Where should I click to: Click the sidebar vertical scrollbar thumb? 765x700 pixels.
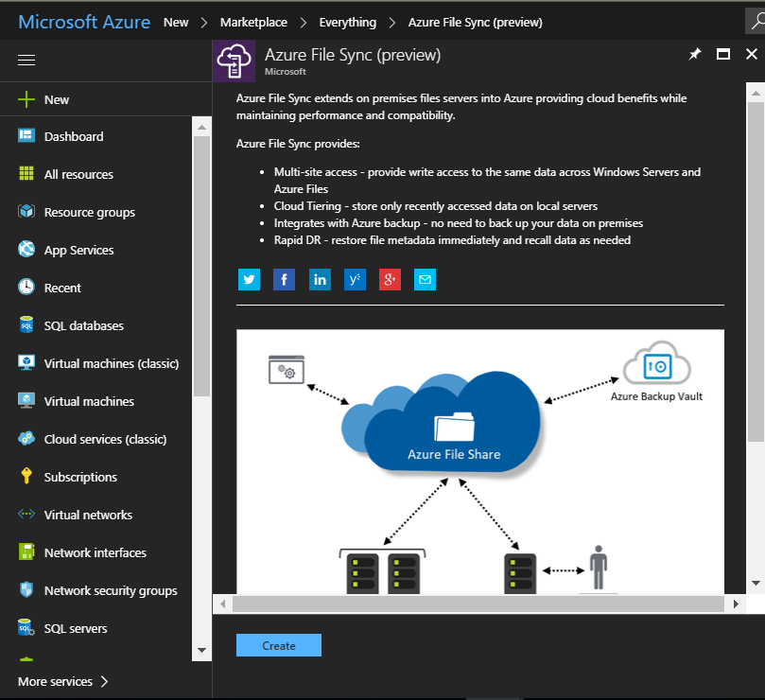[x=202, y=267]
